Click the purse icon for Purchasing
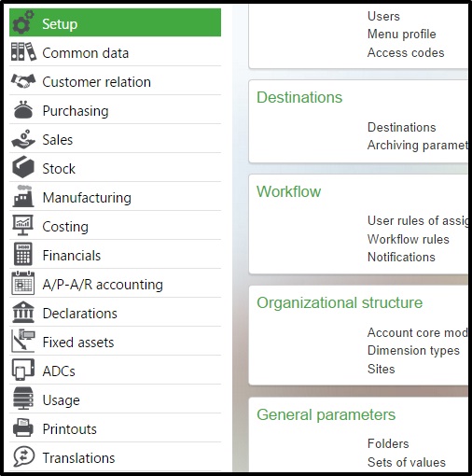Image resolution: width=472 pixels, height=476 pixels. (x=23, y=110)
